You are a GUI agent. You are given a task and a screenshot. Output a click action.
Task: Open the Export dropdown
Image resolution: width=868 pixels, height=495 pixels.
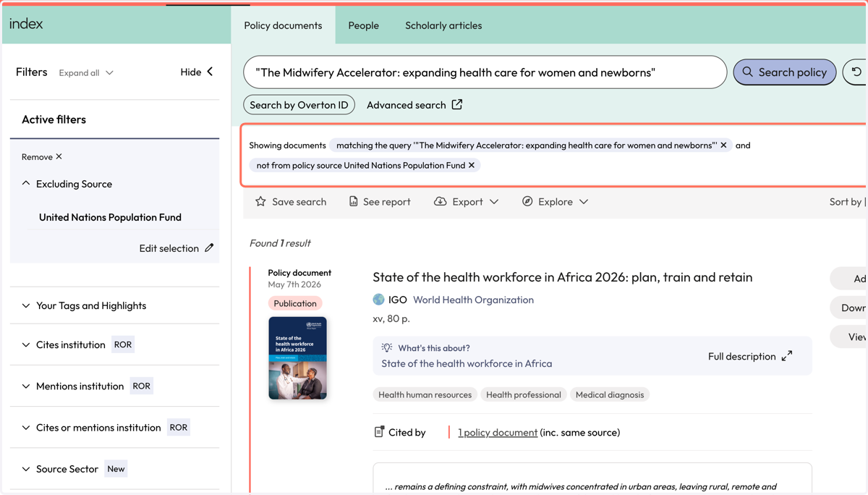click(467, 202)
